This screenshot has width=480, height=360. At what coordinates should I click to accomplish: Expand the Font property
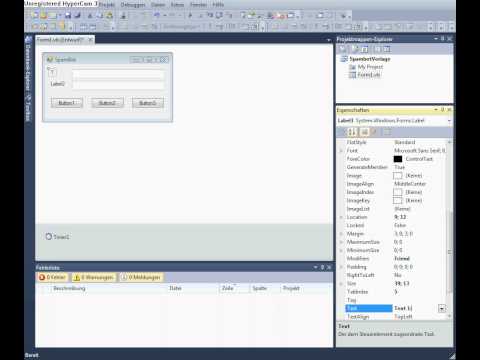(341, 151)
